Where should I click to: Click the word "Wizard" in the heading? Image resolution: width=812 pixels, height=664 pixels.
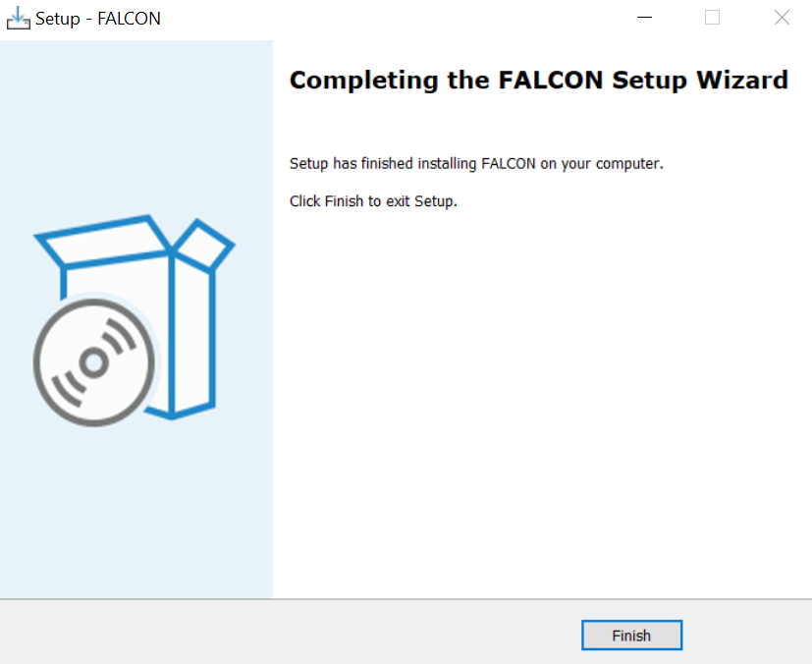742,80
